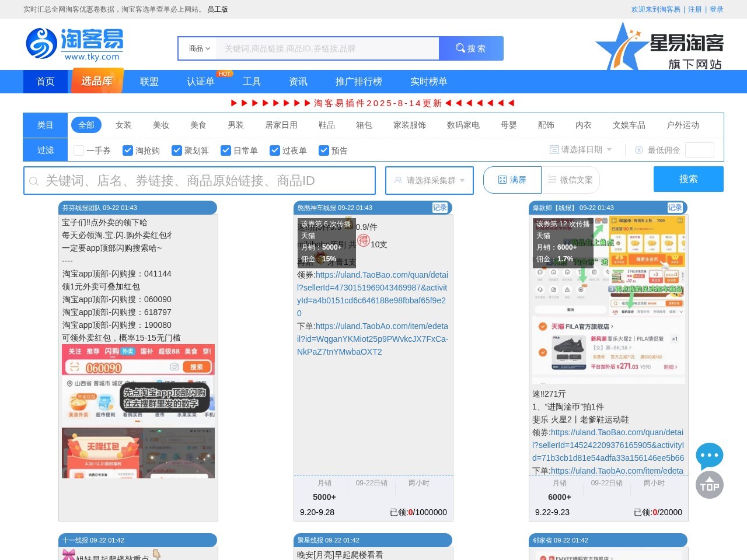
Task: Filter by 鞋品 category
Action: click(327, 125)
